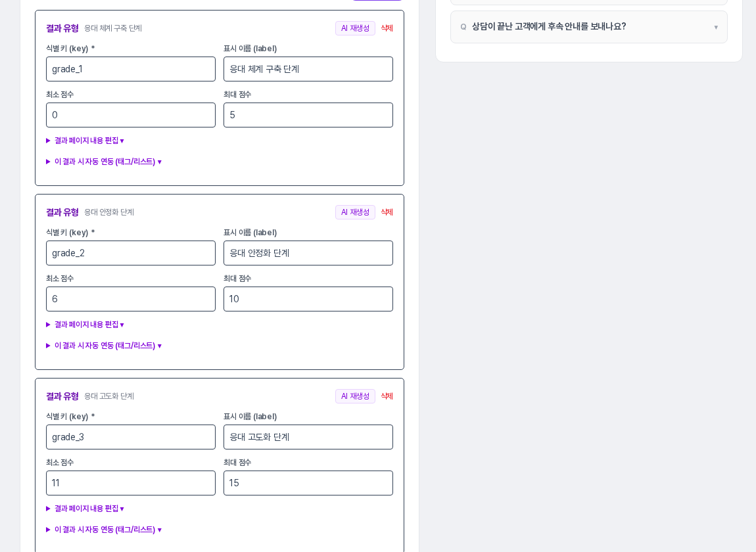This screenshot has width=756, height=552.
Task: Delete the 응대 체계 구축 단계 result type
Action: (387, 28)
